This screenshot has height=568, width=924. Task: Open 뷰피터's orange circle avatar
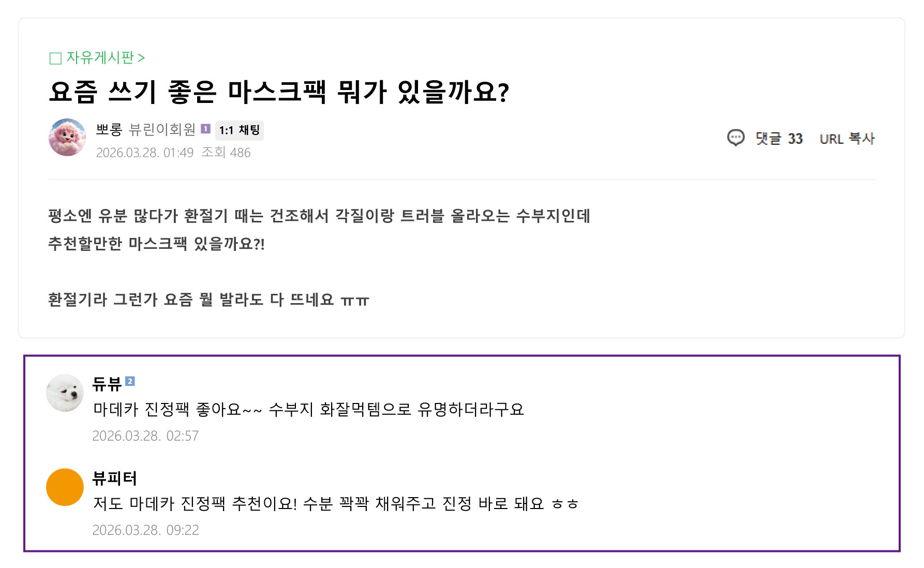coord(65,487)
